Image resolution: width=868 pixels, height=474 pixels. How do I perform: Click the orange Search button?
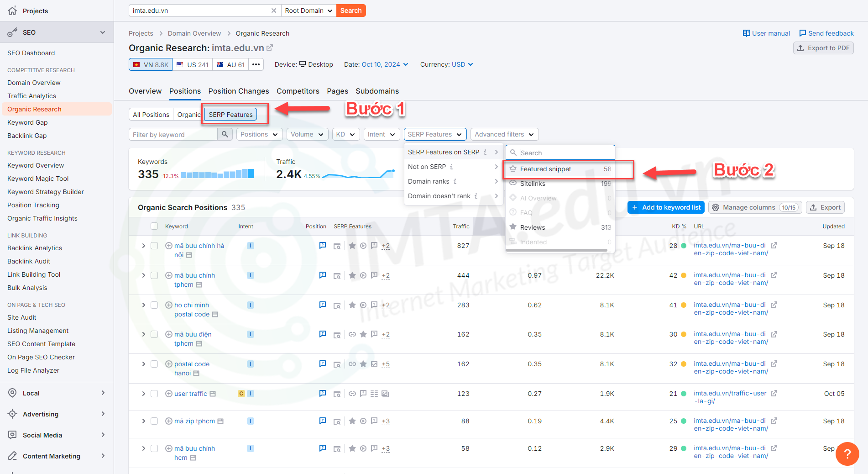(x=351, y=11)
